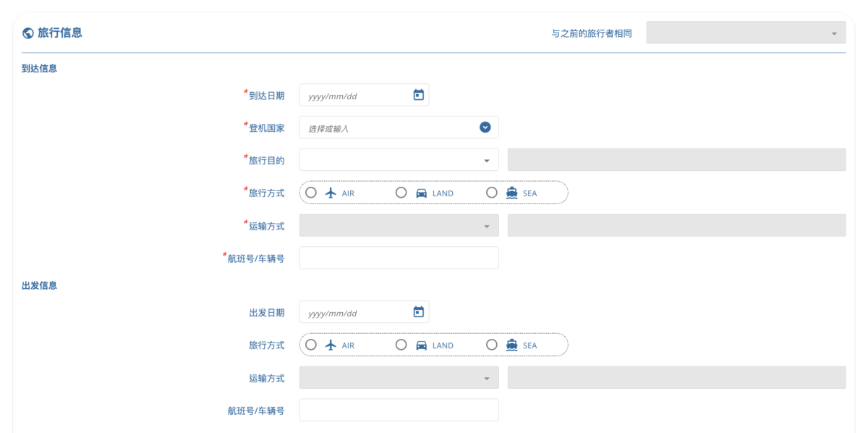This screenshot has height=433, width=868.
Task: Click the ship icon in arrival travel mode
Action: tap(512, 193)
